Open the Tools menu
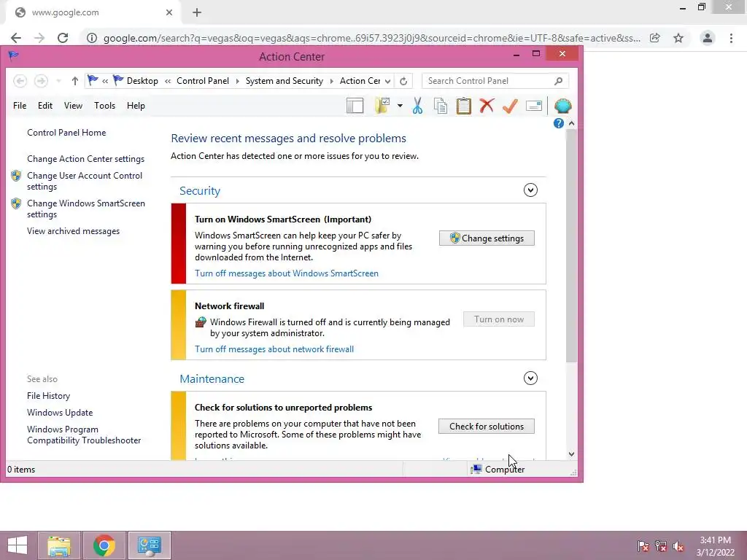Image resolution: width=747 pixels, height=560 pixels. pyautogui.click(x=104, y=106)
